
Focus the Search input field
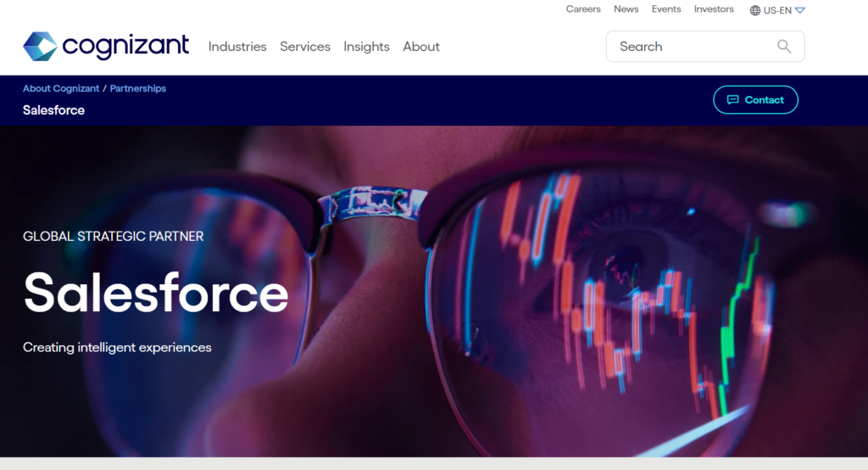point(705,47)
